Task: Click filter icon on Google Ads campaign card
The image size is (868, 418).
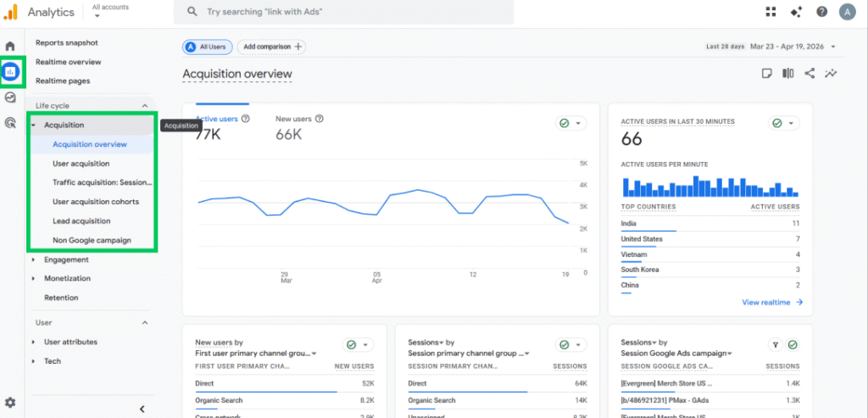Action: tap(776, 345)
